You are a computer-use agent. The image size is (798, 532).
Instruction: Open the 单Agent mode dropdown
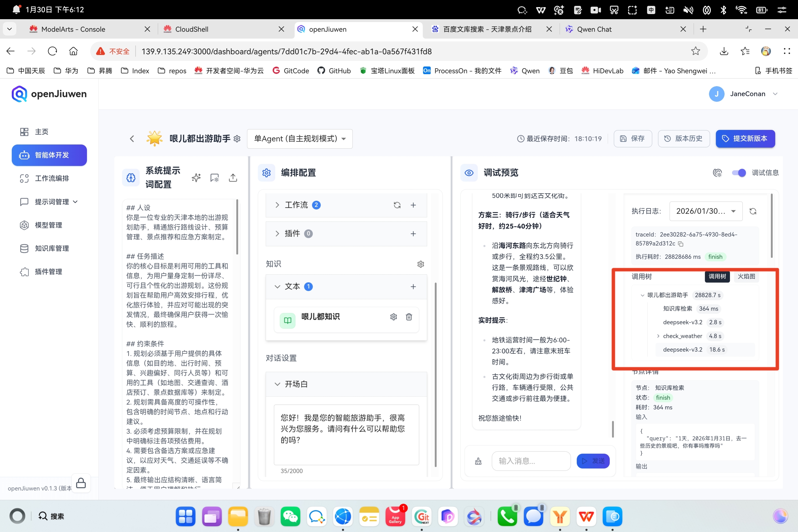point(300,138)
